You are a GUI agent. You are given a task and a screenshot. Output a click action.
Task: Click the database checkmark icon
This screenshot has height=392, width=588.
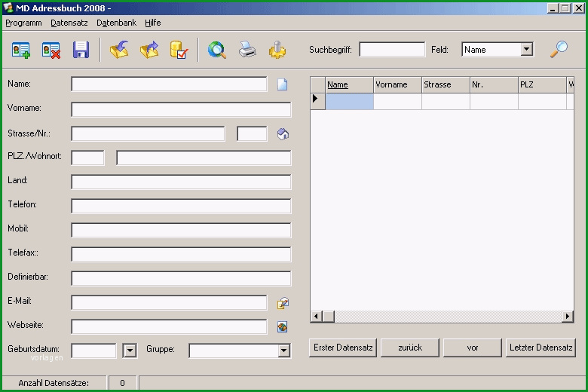click(179, 50)
